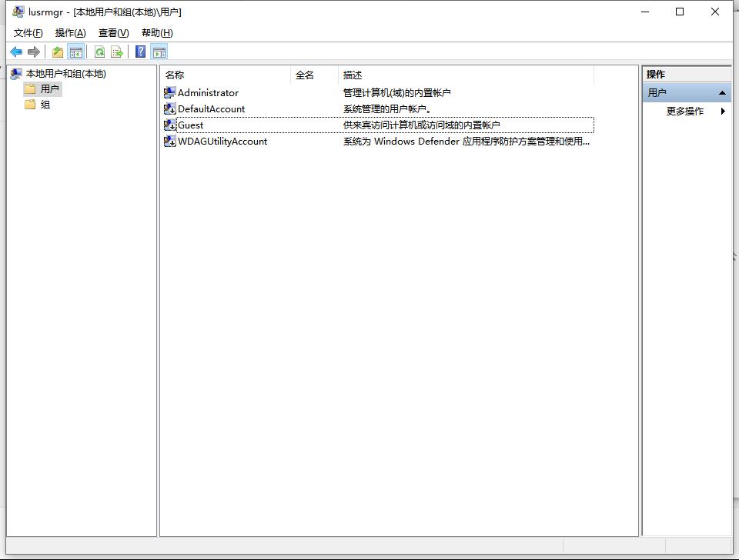Click the Refresh toolbar icon
739x560 pixels.
(x=99, y=52)
